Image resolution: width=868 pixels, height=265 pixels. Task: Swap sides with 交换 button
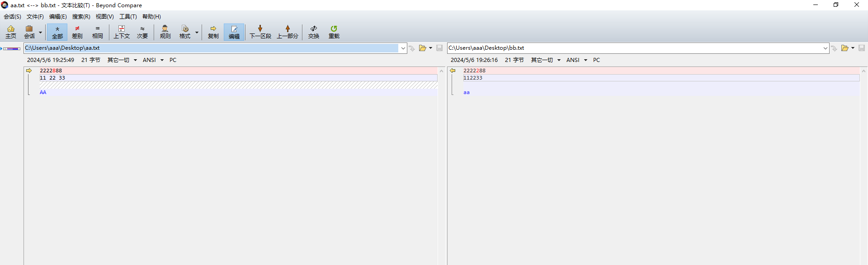coord(314,32)
